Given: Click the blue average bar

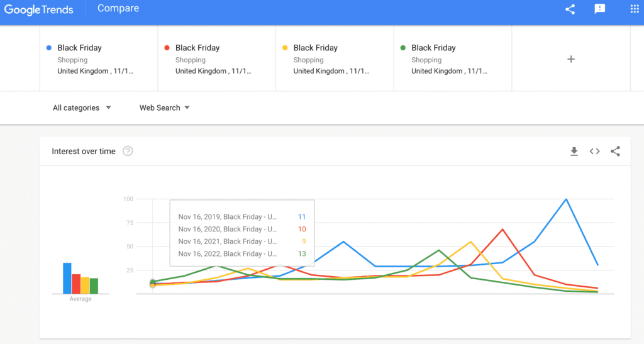Looking at the screenshot, I should [x=67, y=279].
